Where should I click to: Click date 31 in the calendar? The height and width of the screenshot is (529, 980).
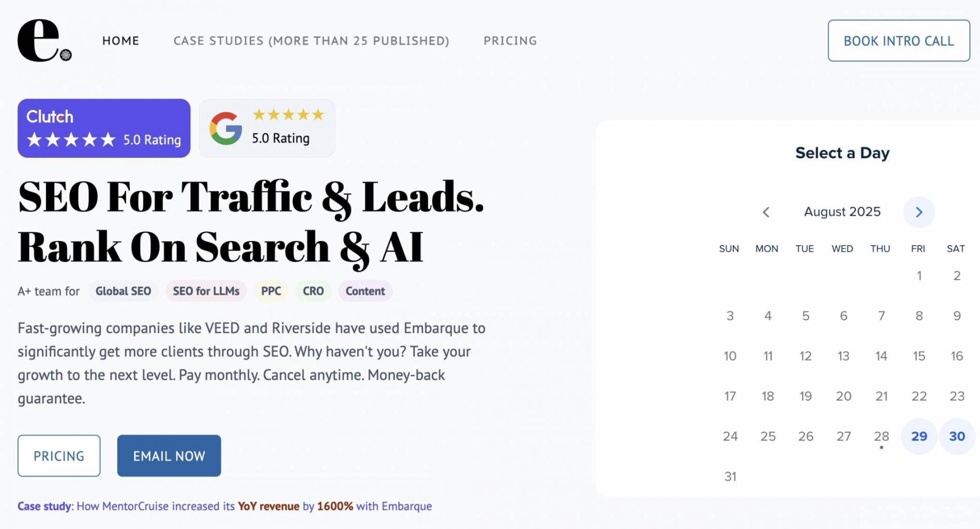coord(730,476)
